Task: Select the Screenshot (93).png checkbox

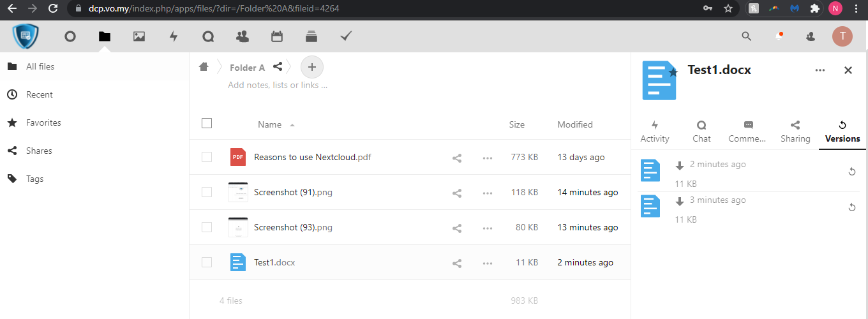Action: (x=207, y=227)
